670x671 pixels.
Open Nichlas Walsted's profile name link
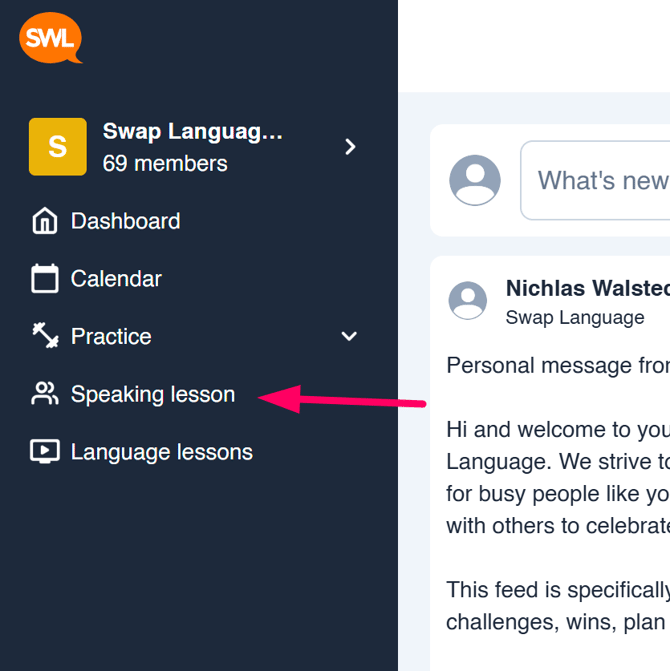click(587, 289)
